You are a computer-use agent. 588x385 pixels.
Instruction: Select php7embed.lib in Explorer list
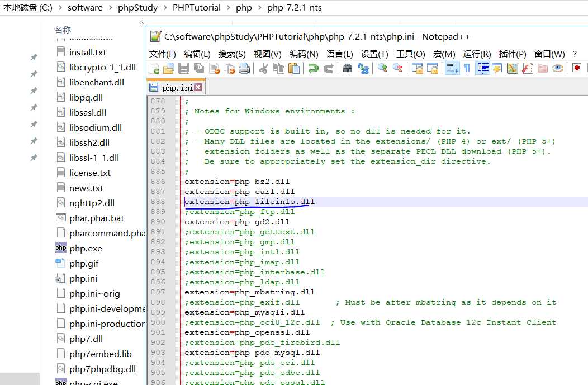click(94, 354)
